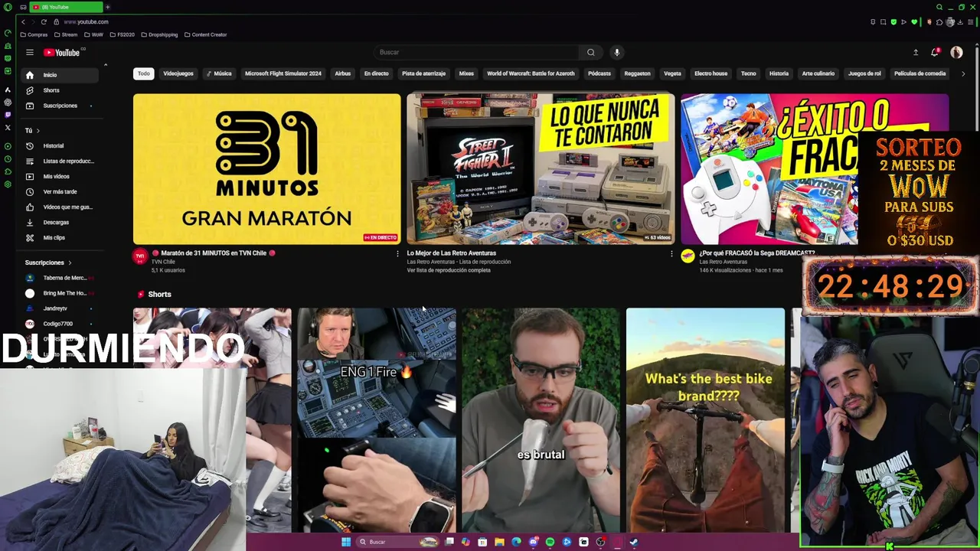Open Descargas in the sidebar
Image resolution: width=980 pixels, height=551 pixels.
60,222
